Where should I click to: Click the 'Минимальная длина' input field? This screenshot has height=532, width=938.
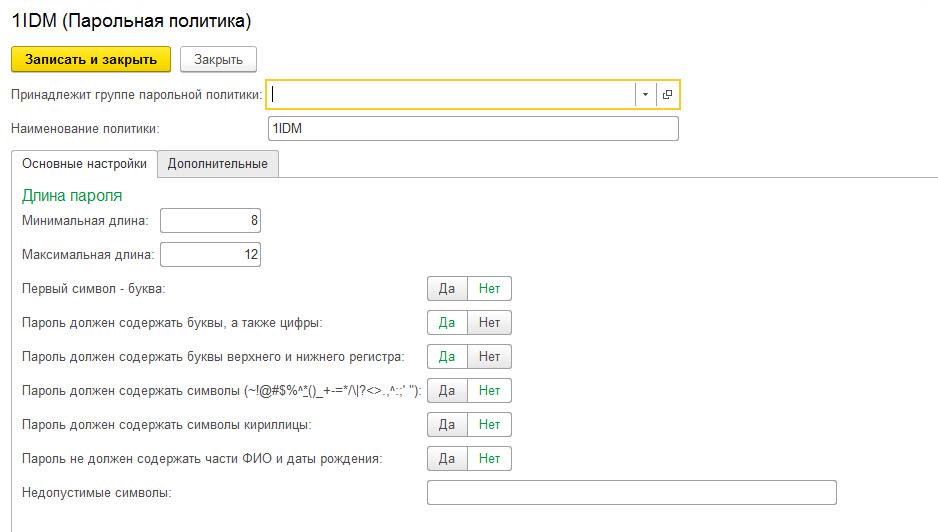[210, 220]
